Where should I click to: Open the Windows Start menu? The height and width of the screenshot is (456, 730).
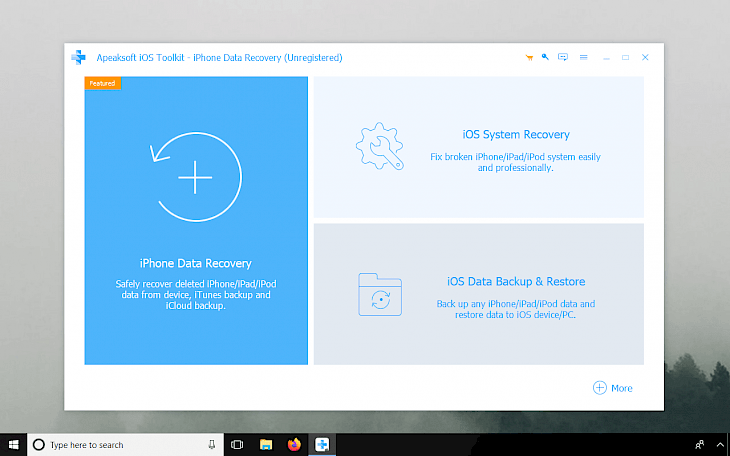coord(14,445)
